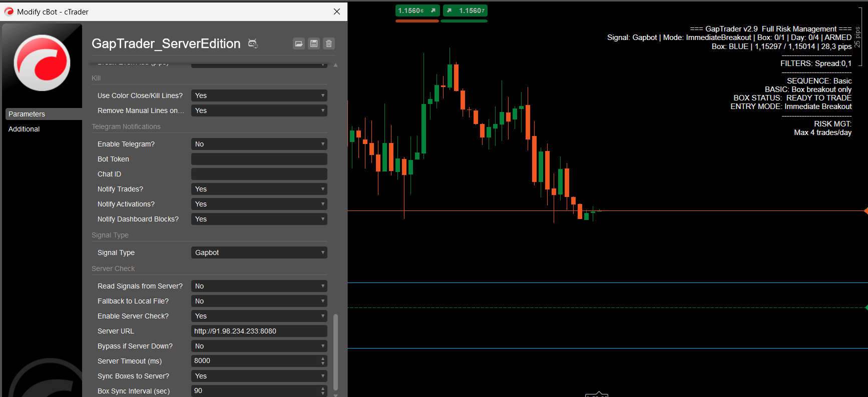
Task: Open Read Signals from Server dropdown
Action: coord(259,286)
